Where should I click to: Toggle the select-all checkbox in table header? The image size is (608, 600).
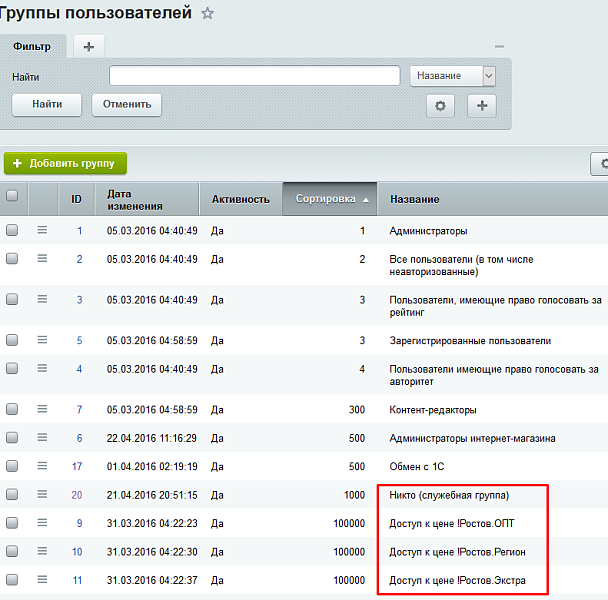pos(13,197)
